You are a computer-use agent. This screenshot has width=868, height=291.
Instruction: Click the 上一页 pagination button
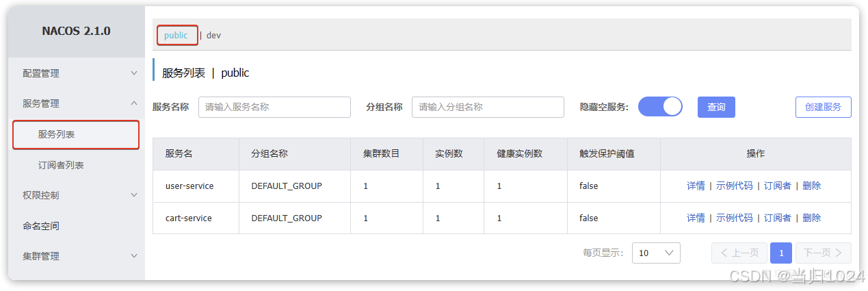pos(739,253)
